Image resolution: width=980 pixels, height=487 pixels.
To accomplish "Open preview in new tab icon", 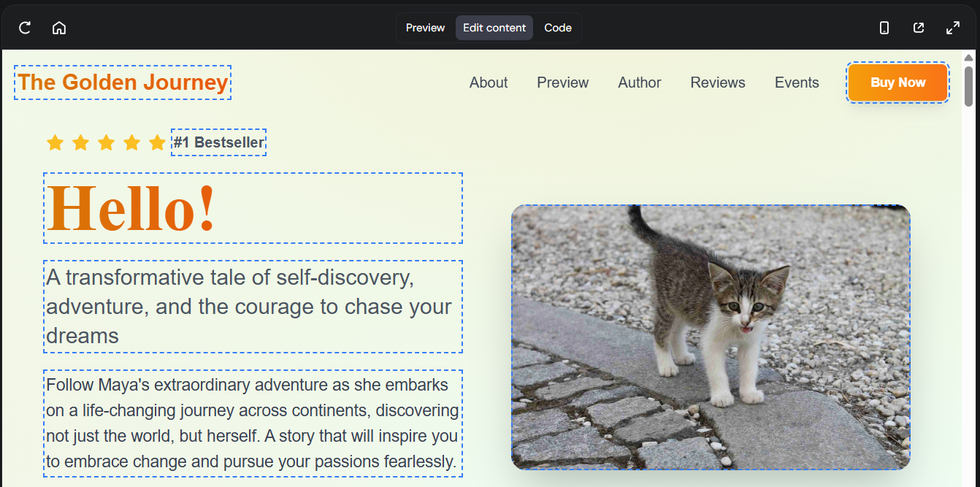I will tap(919, 28).
